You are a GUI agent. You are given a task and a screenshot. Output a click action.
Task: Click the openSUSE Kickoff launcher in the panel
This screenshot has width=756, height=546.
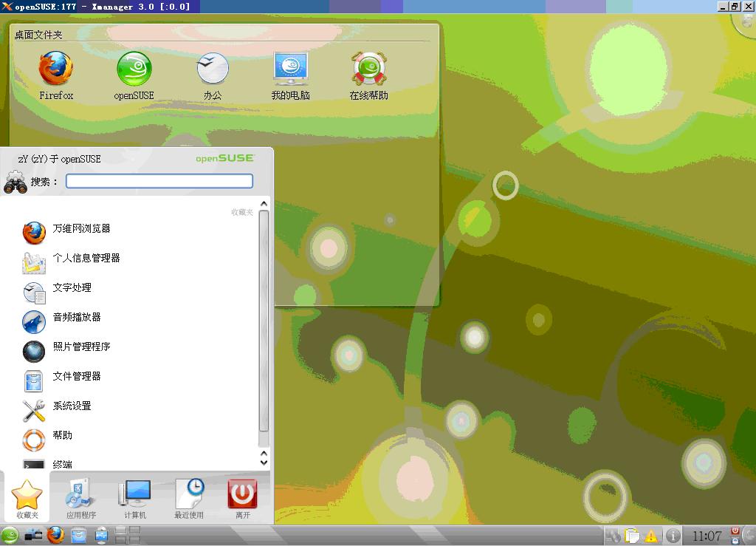click(x=10, y=536)
